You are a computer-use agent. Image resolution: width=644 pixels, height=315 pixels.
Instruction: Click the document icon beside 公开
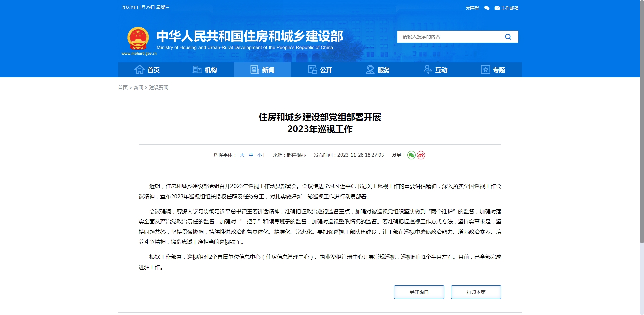pos(312,70)
